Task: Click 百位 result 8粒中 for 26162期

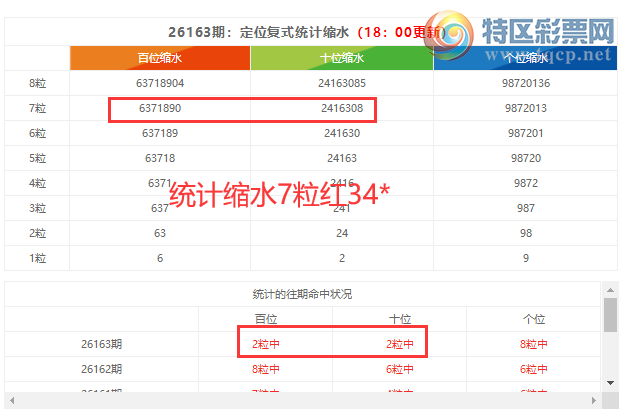Action: (x=266, y=369)
